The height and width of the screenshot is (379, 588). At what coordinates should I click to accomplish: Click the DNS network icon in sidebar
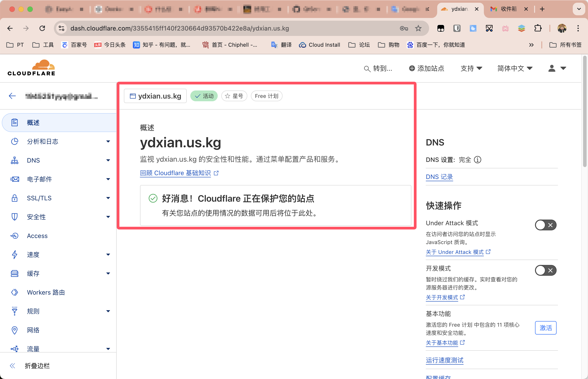pos(15,161)
